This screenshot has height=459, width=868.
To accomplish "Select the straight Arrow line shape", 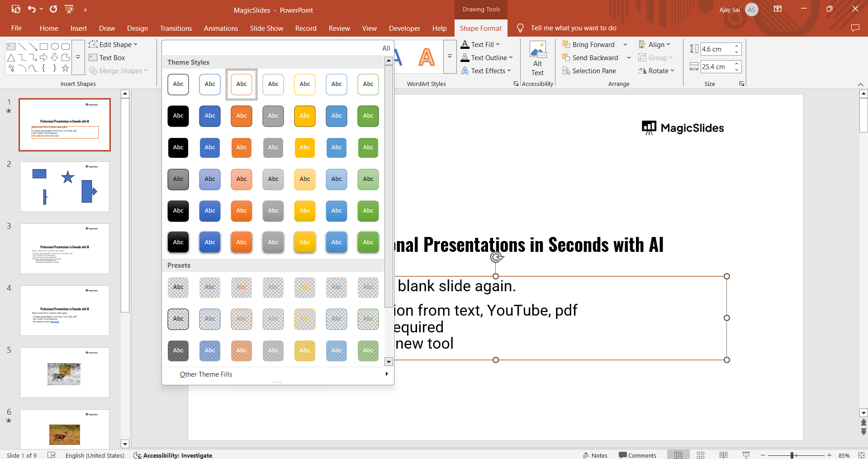I will click(33, 47).
